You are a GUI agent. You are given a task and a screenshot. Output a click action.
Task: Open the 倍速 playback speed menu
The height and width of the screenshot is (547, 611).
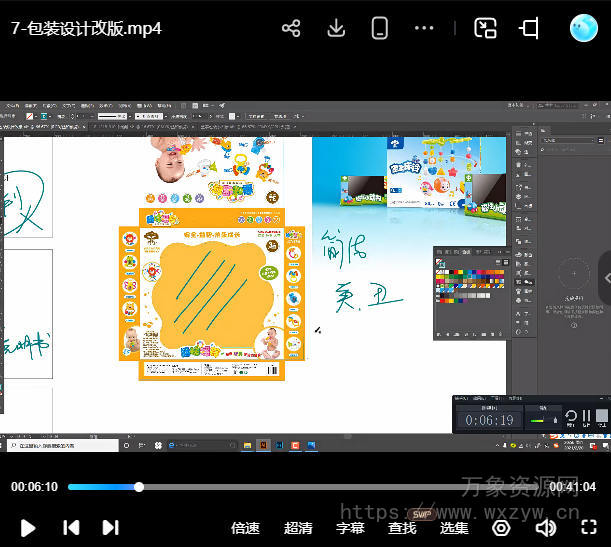(245, 527)
